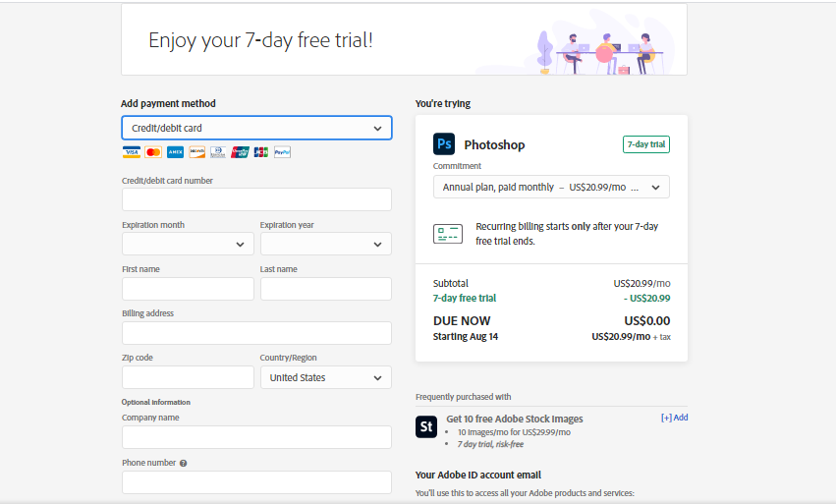The height and width of the screenshot is (504, 836).
Task: Click the '- US$20.99' trial discount amount
Action: point(647,298)
